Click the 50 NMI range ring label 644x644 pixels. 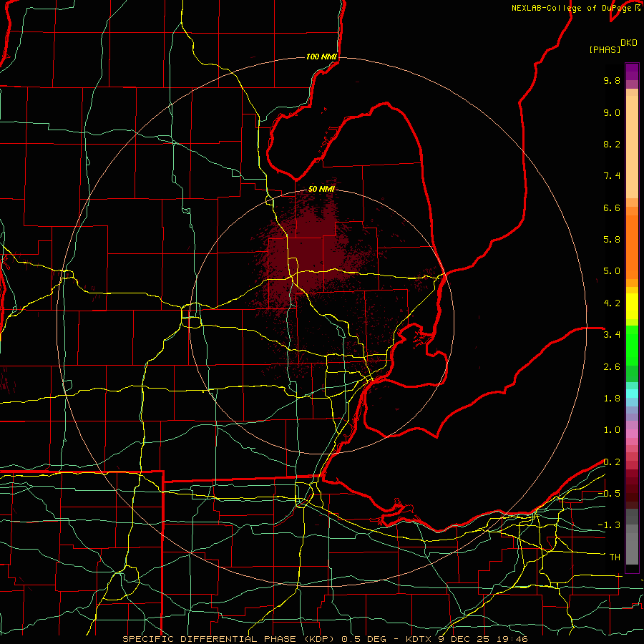click(x=321, y=189)
